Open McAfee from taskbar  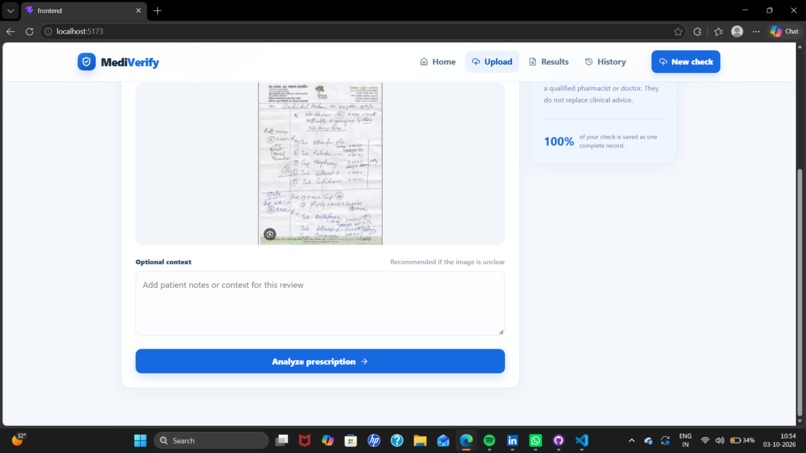coord(304,441)
